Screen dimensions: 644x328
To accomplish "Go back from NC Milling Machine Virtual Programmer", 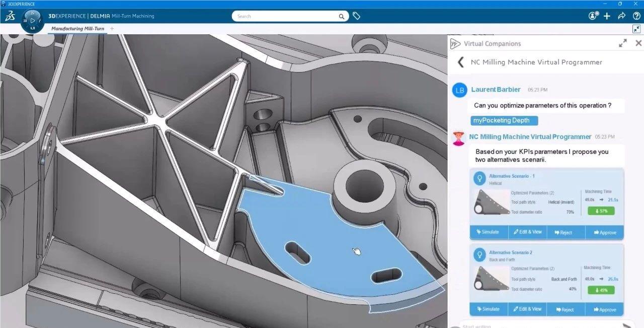I will [460, 62].
